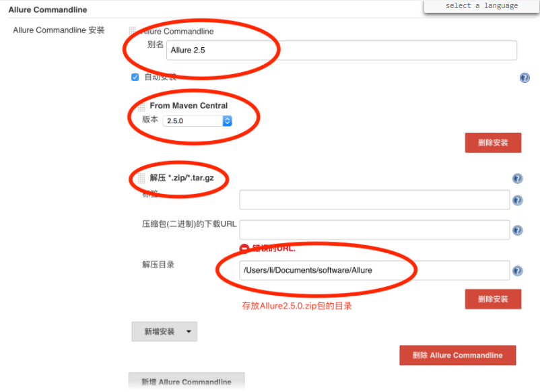Click help icon for 解压目录 field
This screenshot has width=540, height=392.
518,271
